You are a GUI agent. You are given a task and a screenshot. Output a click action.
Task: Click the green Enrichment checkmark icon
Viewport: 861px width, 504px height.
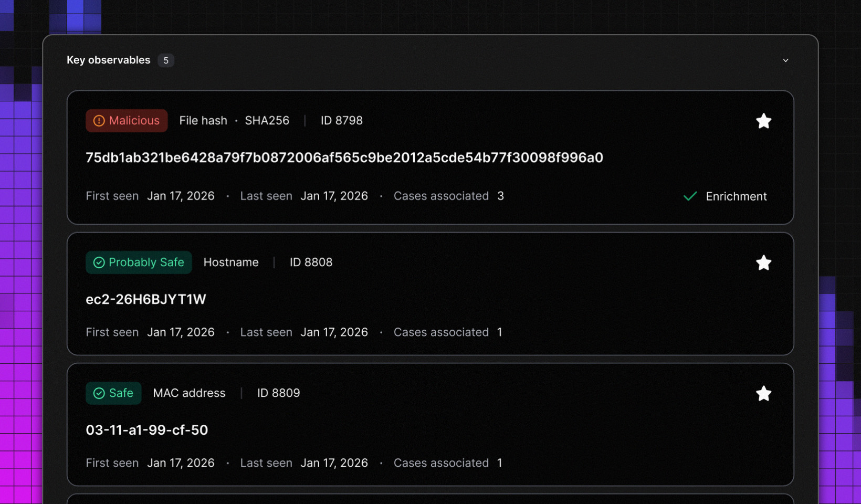pyautogui.click(x=690, y=196)
